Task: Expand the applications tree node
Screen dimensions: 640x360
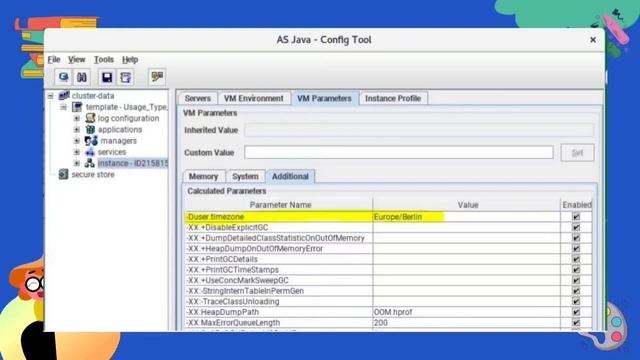Action: (76, 129)
